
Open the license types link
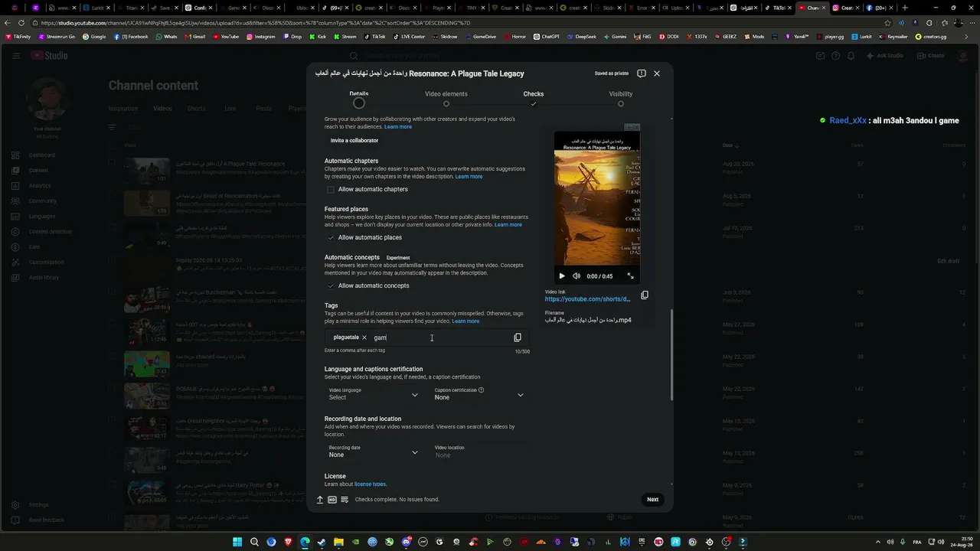pyautogui.click(x=370, y=484)
